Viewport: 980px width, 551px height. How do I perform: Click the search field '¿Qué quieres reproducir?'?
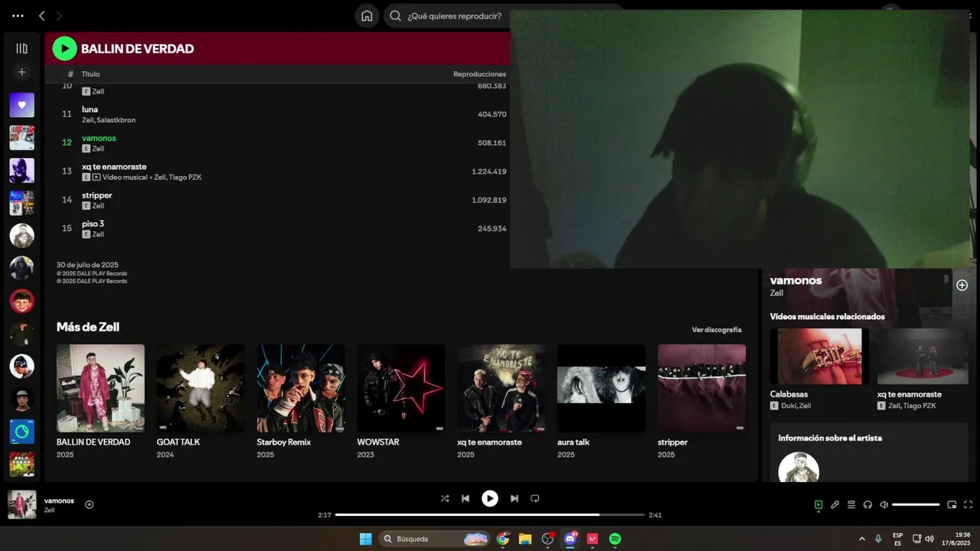pyautogui.click(x=456, y=16)
